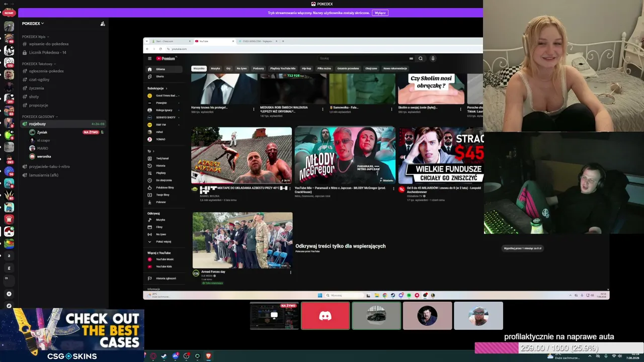Open Historia in the YouTube sidebar

[164, 165]
